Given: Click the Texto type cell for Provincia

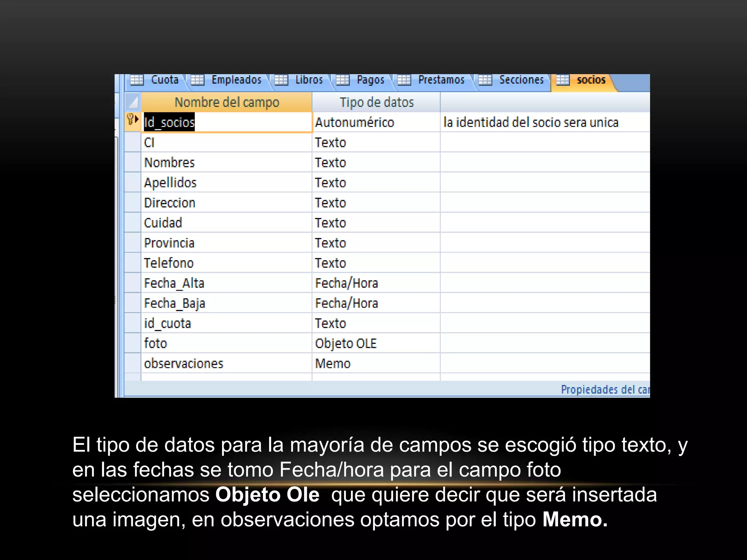Looking at the screenshot, I should (376, 242).
